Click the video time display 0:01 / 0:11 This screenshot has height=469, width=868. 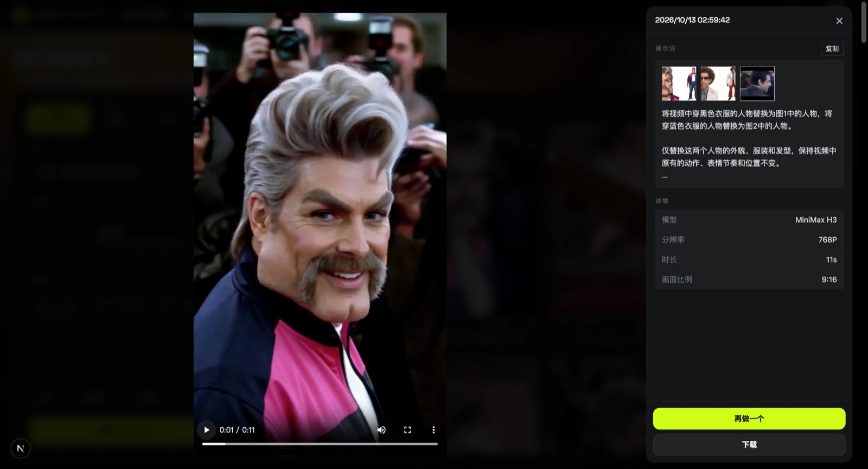[237, 430]
